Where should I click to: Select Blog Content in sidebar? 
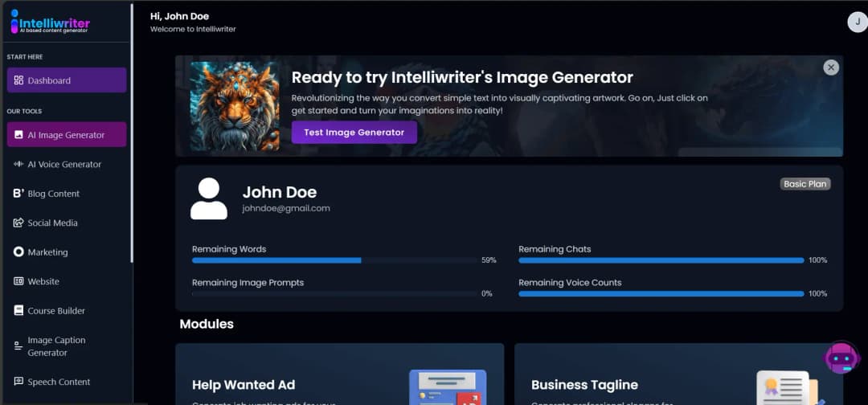[x=67, y=194]
